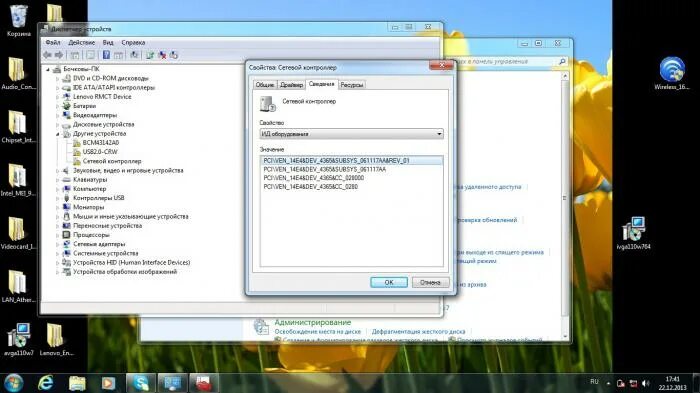700x393 pixels.
Task: Select the Audio_Con... folder on desktop
Action: pos(18,73)
